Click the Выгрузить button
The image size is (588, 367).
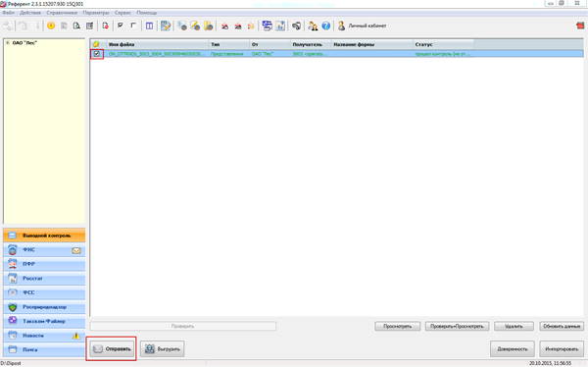(163, 349)
